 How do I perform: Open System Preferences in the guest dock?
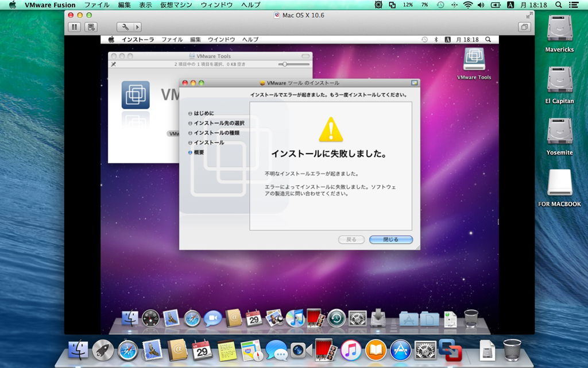pyautogui.click(x=357, y=319)
